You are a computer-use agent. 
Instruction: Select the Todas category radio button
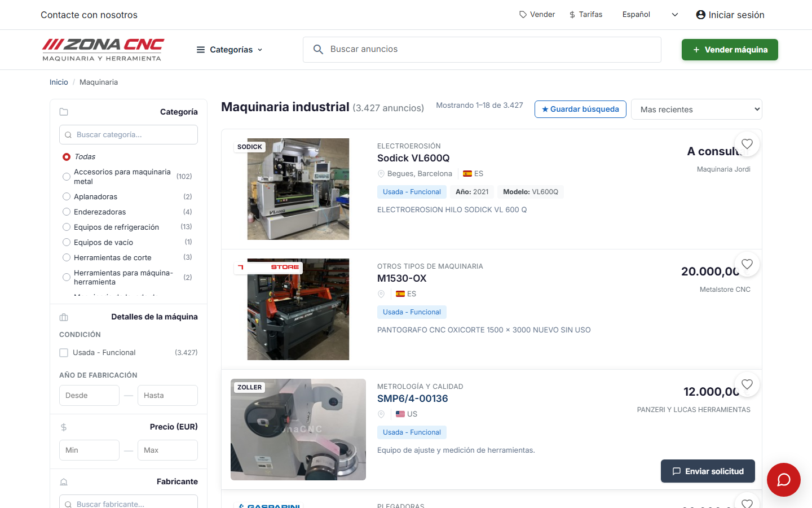tap(67, 157)
